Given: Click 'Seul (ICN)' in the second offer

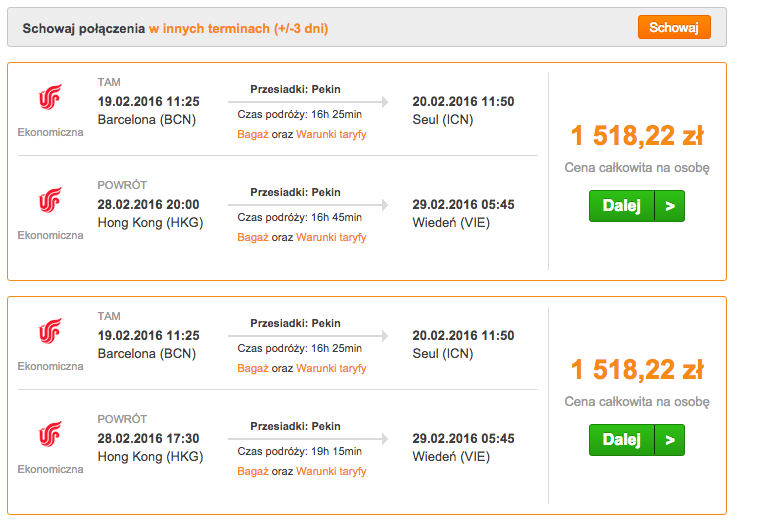Looking at the screenshot, I should 442,354.
